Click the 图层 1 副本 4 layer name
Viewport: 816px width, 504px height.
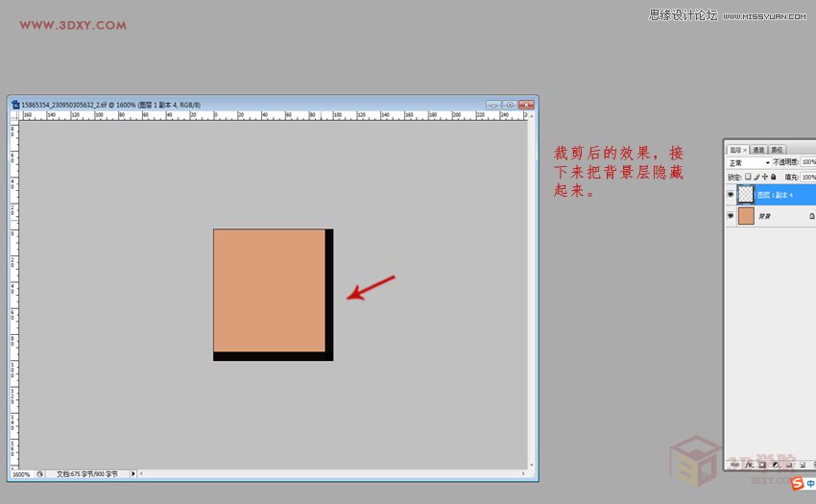coord(775,195)
